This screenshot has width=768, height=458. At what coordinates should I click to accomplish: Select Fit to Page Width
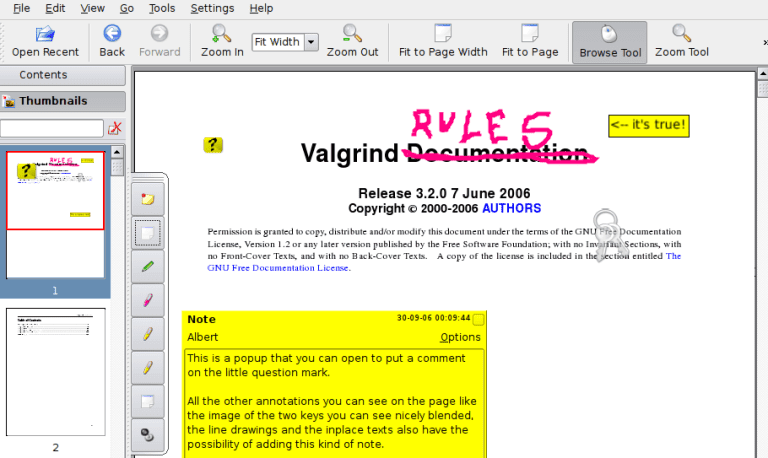pyautogui.click(x=443, y=41)
